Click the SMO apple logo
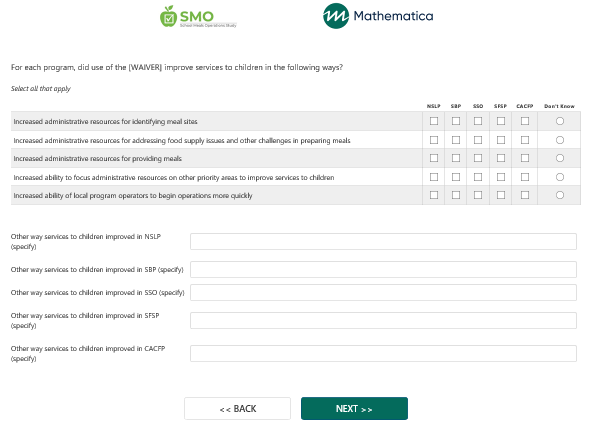 click(x=168, y=16)
